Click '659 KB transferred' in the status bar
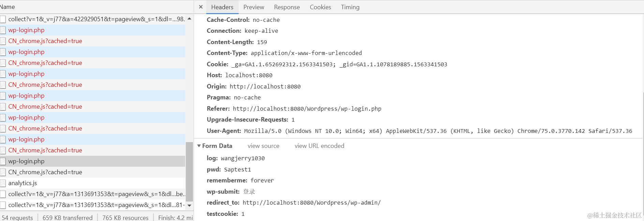 pyautogui.click(x=68, y=218)
